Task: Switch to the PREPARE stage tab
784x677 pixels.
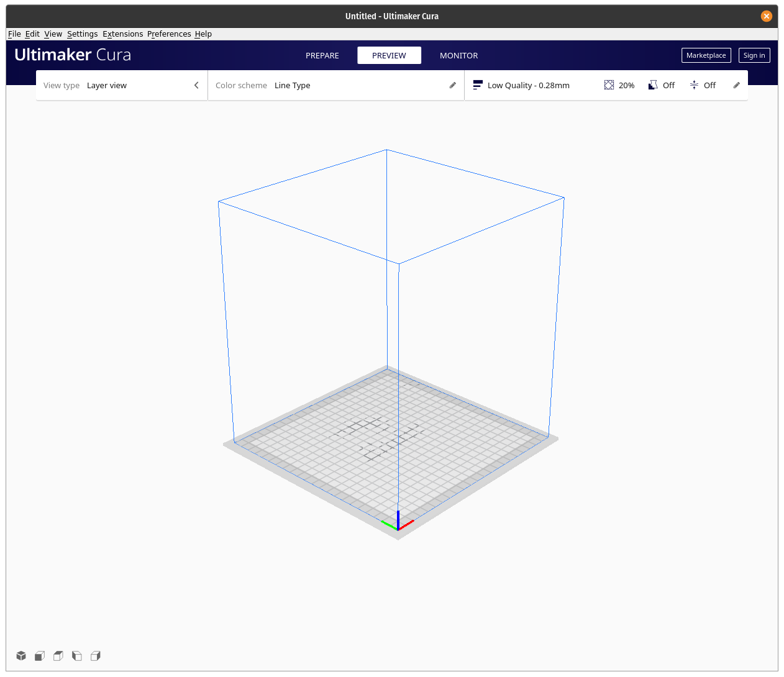Action: click(322, 55)
